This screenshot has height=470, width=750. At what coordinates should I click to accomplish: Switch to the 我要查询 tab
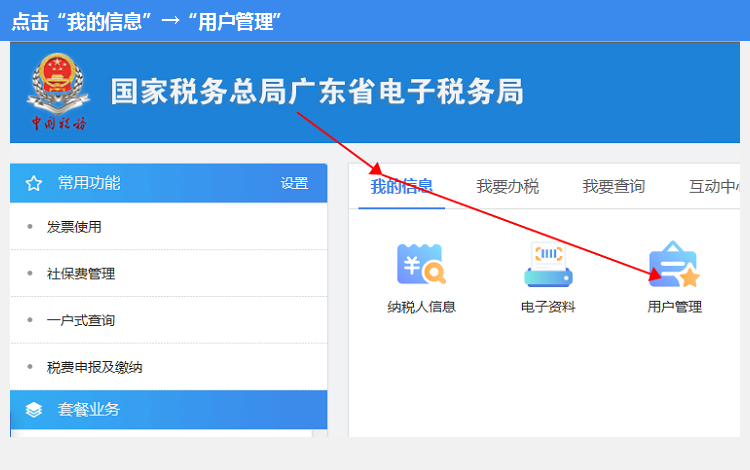pos(614,186)
